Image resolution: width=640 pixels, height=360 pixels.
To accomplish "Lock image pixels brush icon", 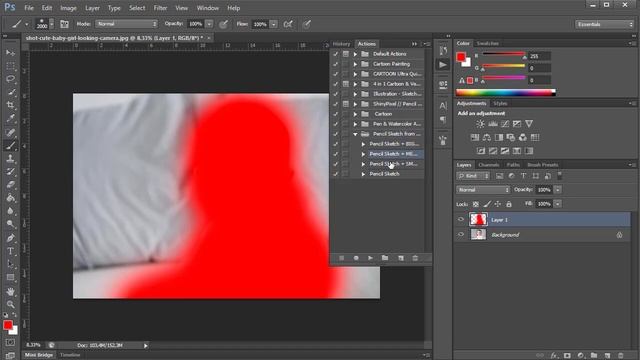I will pyautogui.click(x=487, y=204).
